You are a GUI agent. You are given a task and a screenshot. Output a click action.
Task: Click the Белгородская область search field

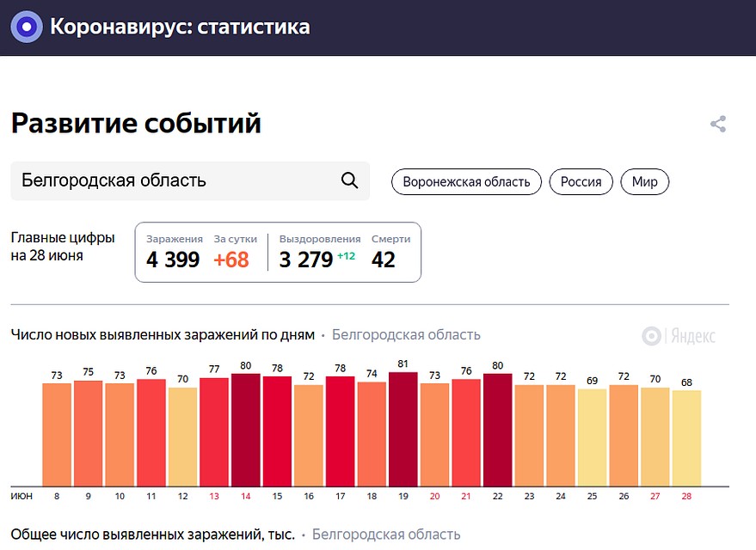pyautogui.click(x=190, y=180)
